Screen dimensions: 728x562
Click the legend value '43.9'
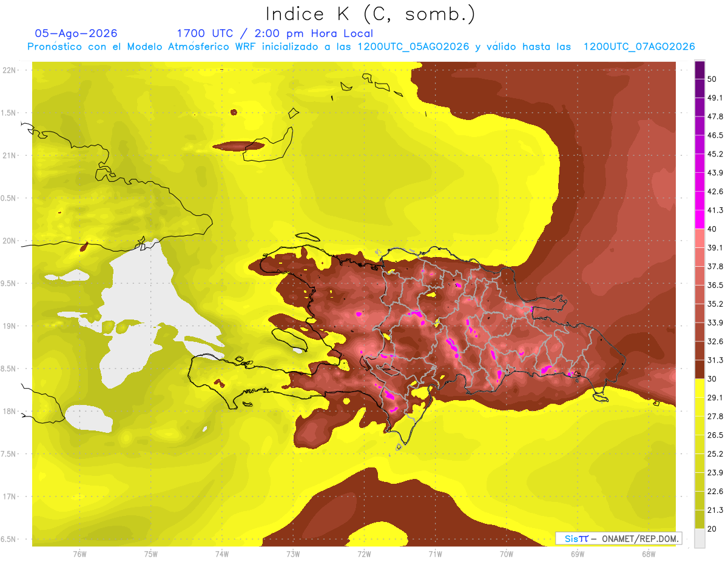(715, 173)
